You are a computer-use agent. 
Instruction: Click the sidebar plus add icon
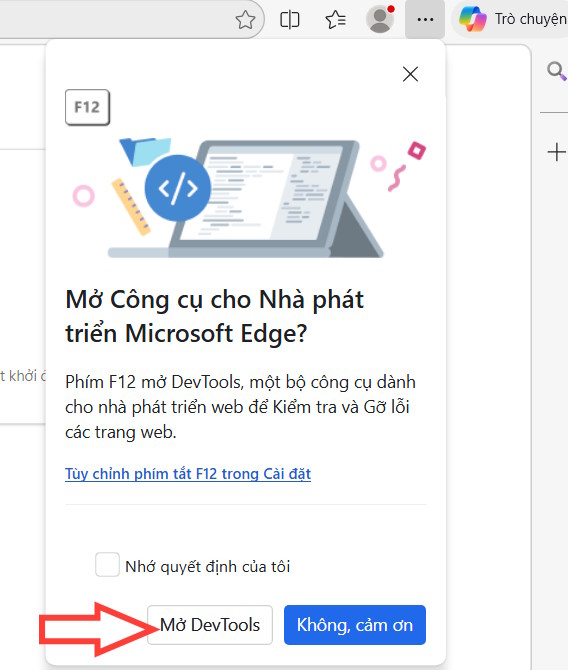coord(556,152)
